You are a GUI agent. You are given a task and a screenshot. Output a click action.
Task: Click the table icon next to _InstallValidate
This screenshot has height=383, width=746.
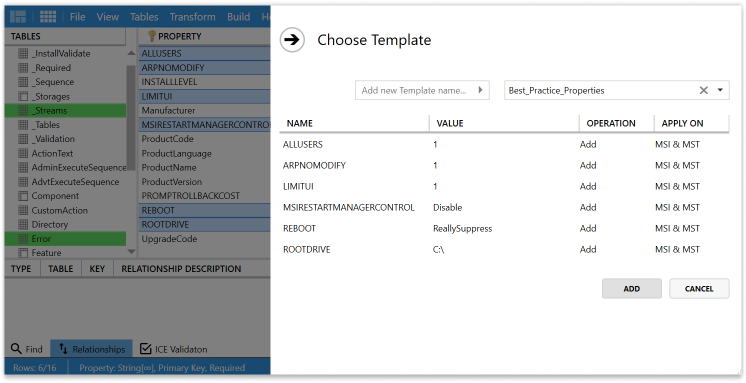pyautogui.click(x=23, y=53)
